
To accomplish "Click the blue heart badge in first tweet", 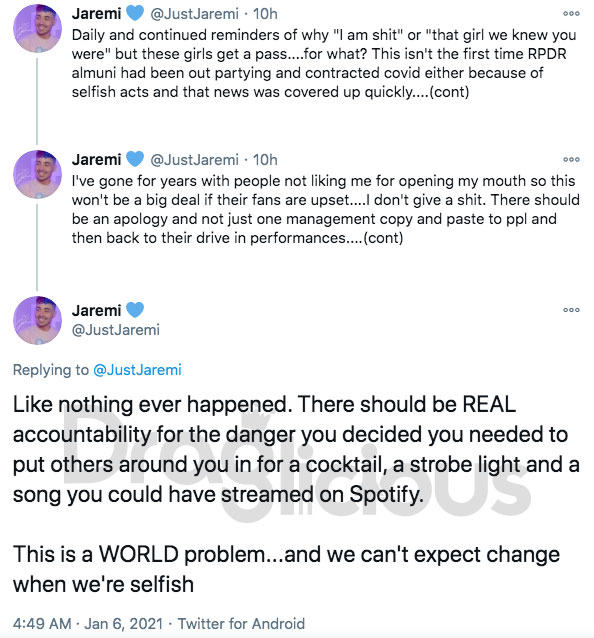I will (135, 13).
